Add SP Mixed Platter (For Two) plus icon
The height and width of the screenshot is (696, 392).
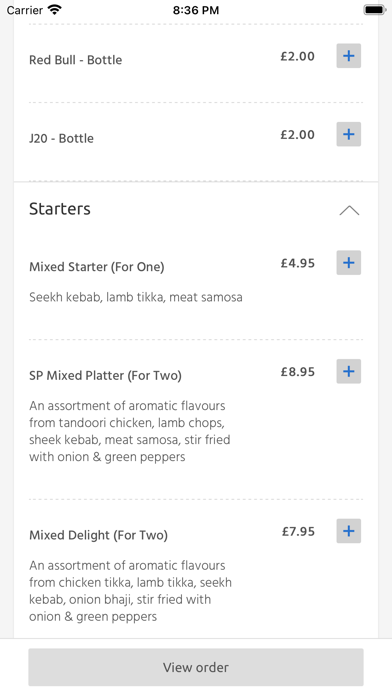click(348, 371)
